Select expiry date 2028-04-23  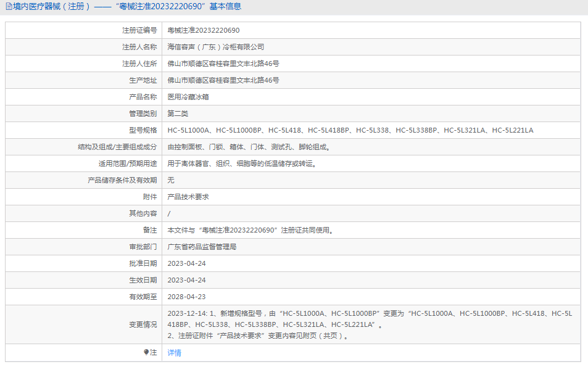coord(186,297)
